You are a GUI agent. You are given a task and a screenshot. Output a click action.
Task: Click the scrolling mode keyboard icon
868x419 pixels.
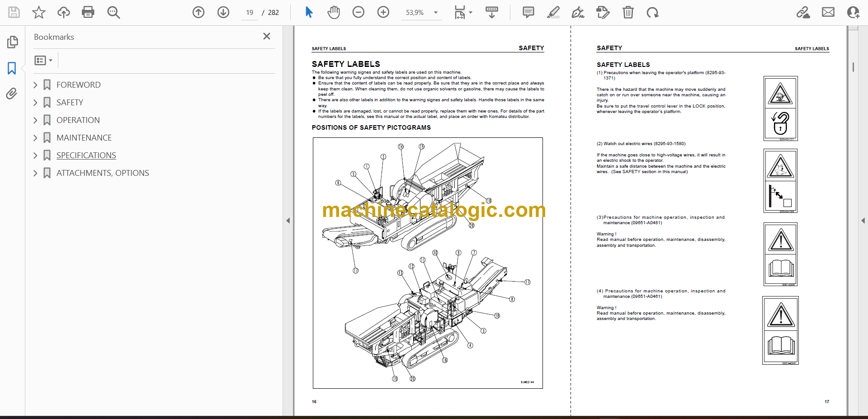click(492, 12)
